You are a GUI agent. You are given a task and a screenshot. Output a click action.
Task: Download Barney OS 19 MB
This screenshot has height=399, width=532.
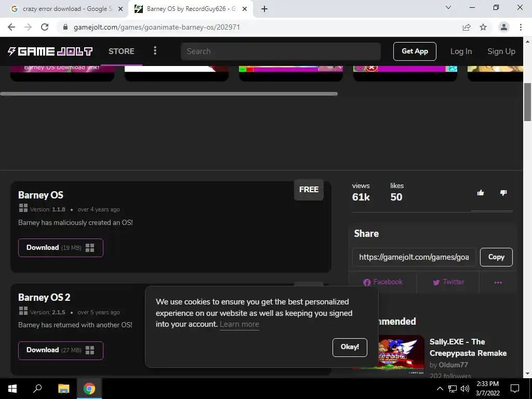click(61, 248)
